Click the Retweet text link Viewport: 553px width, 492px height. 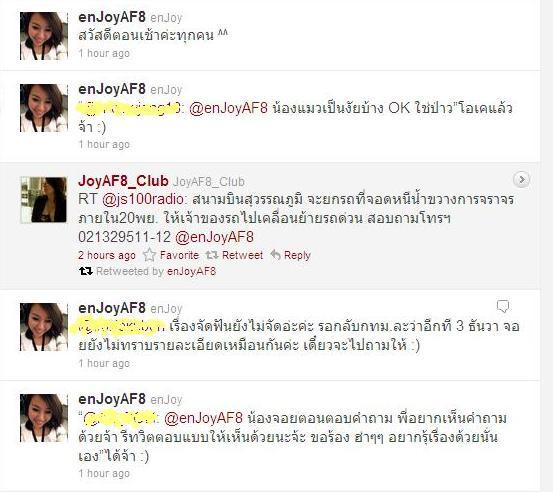click(x=243, y=255)
